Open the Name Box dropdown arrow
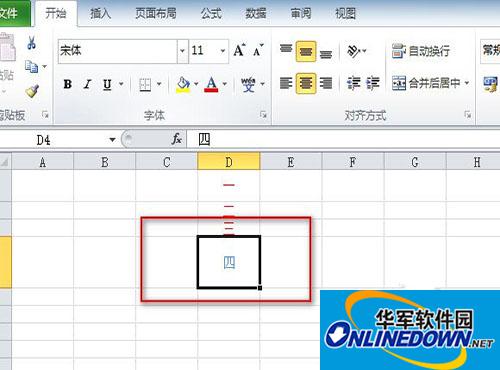Viewport: 500px width, 370px height. (112, 140)
